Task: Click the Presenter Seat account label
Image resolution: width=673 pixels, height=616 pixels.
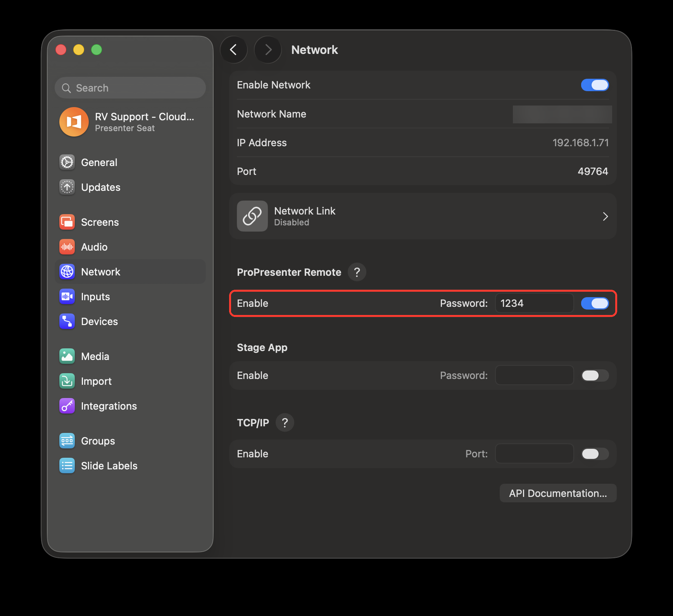Action: coord(125,128)
